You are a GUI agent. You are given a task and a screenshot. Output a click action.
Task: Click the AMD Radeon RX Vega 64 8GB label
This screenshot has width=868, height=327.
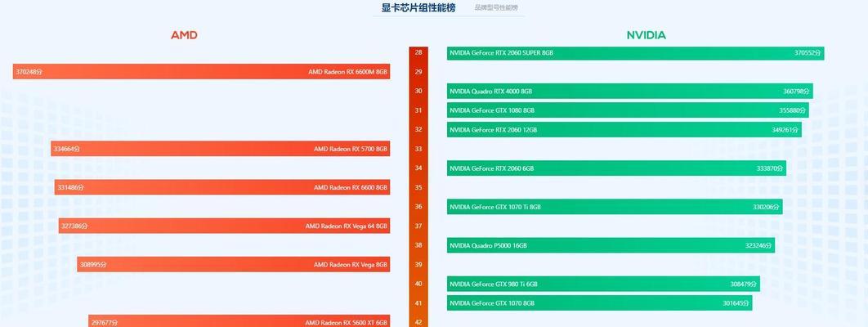tap(347, 226)
